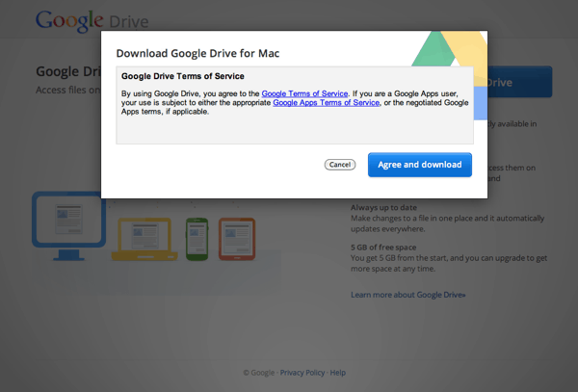578x392 pixels.
Task: Open the Privacy Policy footer link
Action: point(302,373)
